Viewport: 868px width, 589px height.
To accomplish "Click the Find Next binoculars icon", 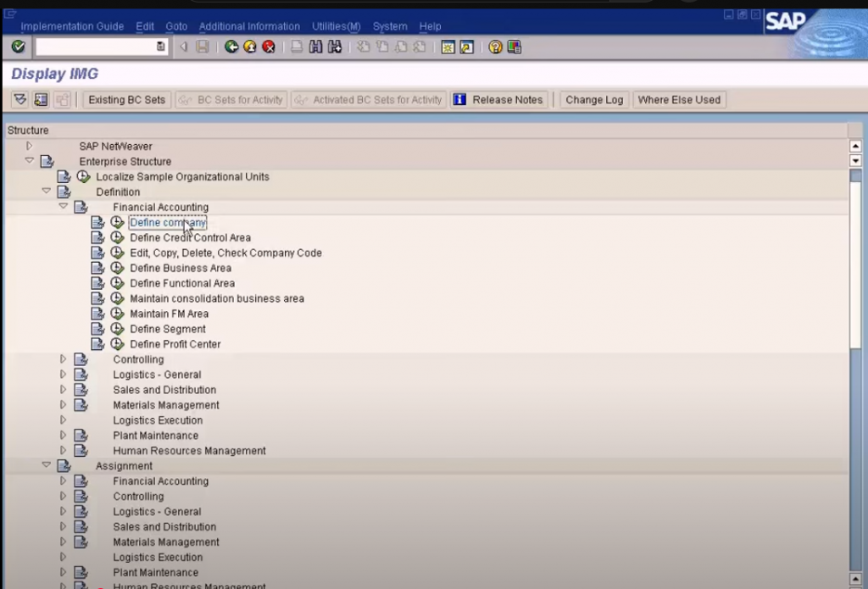I will pos(334,47).
